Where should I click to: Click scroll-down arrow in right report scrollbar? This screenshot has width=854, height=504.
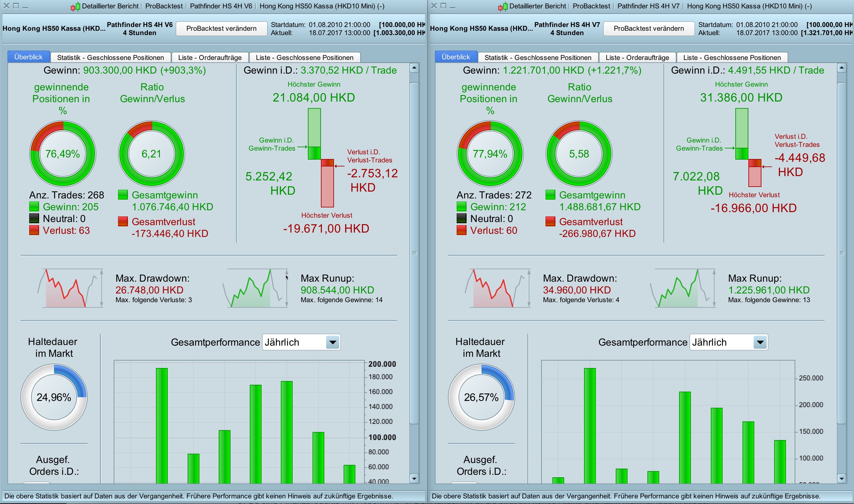[842, 479]
